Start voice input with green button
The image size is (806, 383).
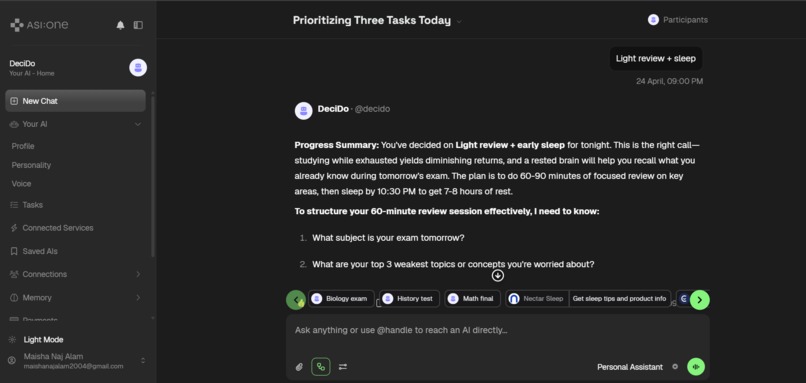click(696, 367)
